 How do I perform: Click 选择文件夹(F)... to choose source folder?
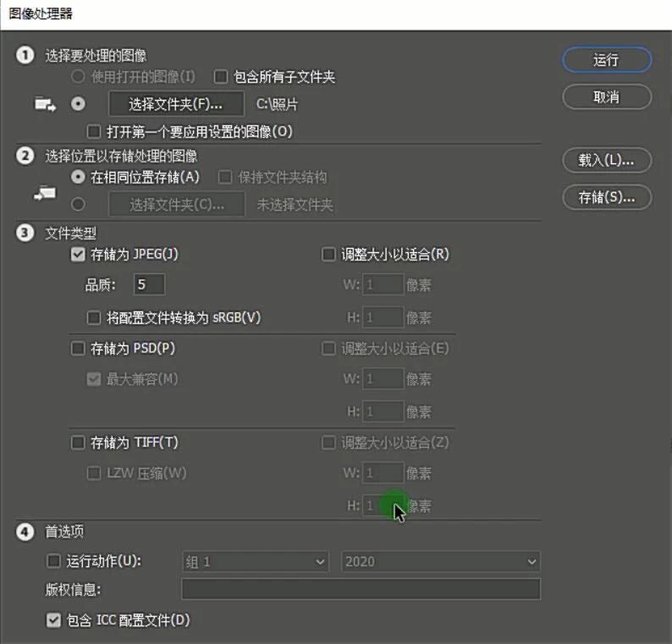tap(177, 104)
